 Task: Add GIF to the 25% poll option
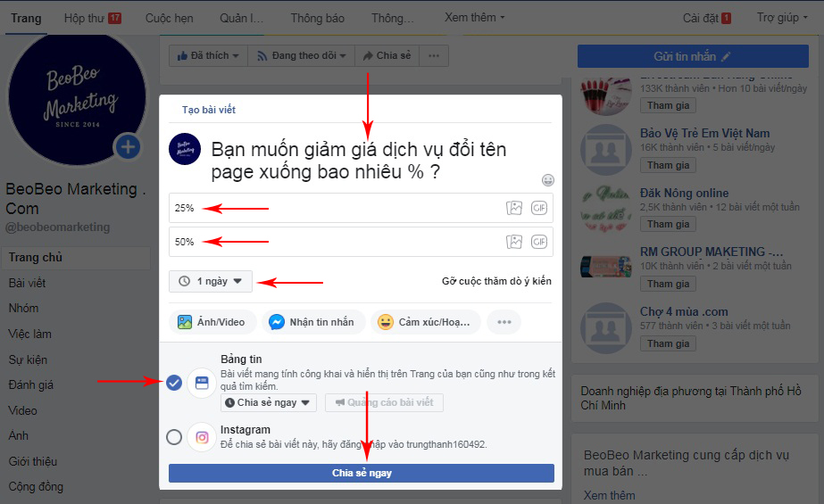tap(539, 208)
